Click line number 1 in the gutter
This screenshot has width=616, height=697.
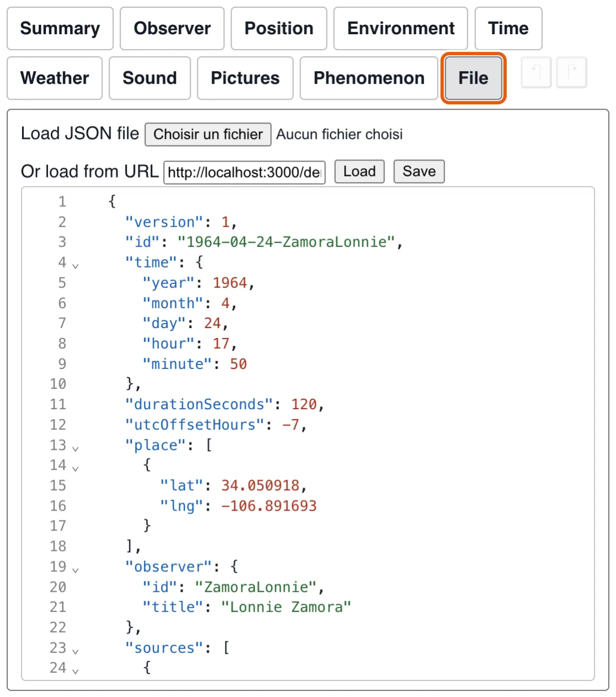62,202
